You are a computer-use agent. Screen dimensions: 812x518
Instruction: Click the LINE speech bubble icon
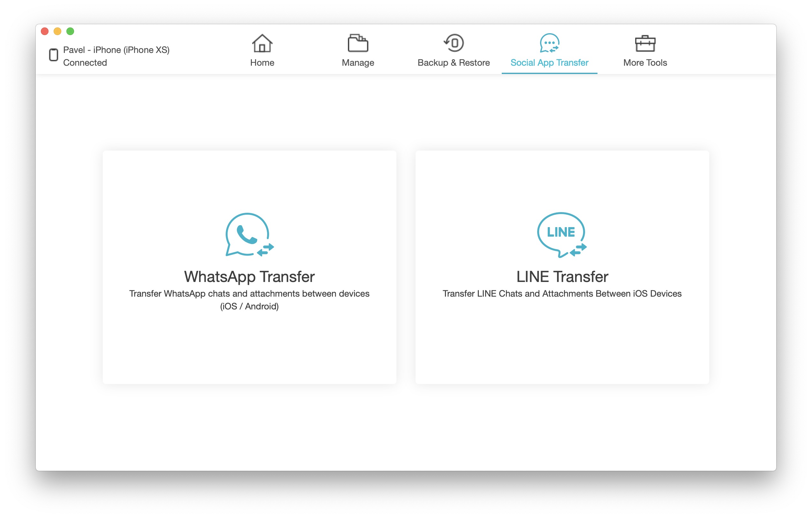click(x=561, y=235)
